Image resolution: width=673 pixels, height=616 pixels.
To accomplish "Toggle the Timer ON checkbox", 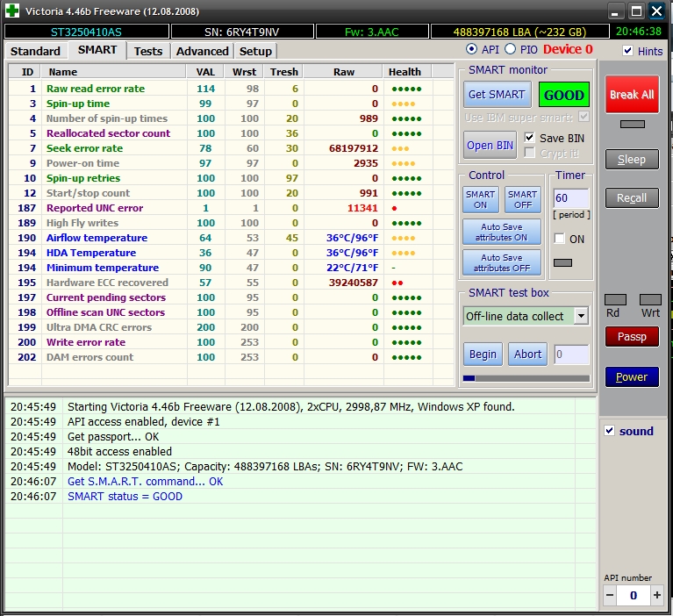I will pos(559,239).
